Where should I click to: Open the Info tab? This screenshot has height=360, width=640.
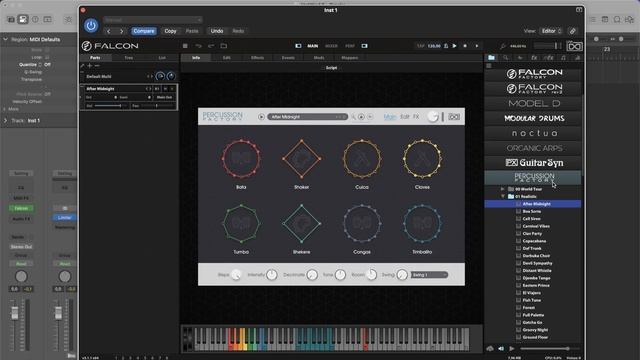(x=196, y=58)
